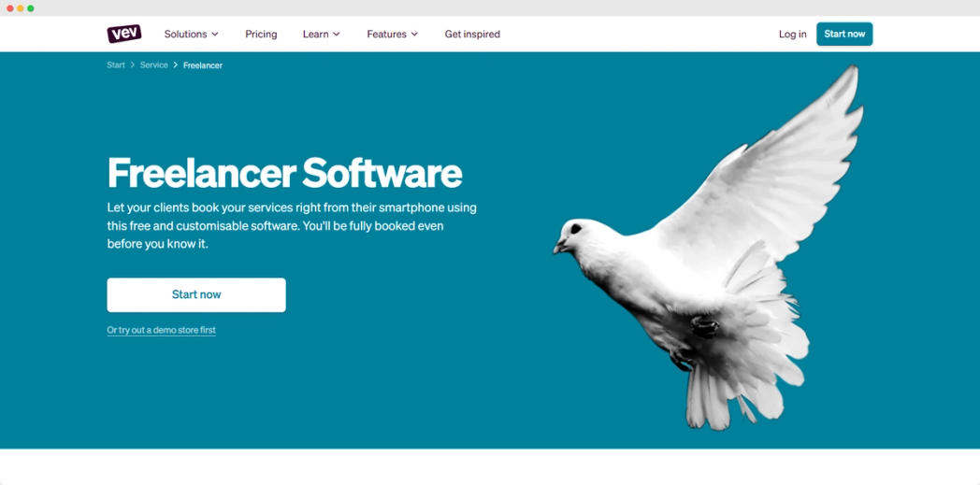
Task: Open the Service breadcrumb link
Action: pyautogui.click(x=153, y=64)
